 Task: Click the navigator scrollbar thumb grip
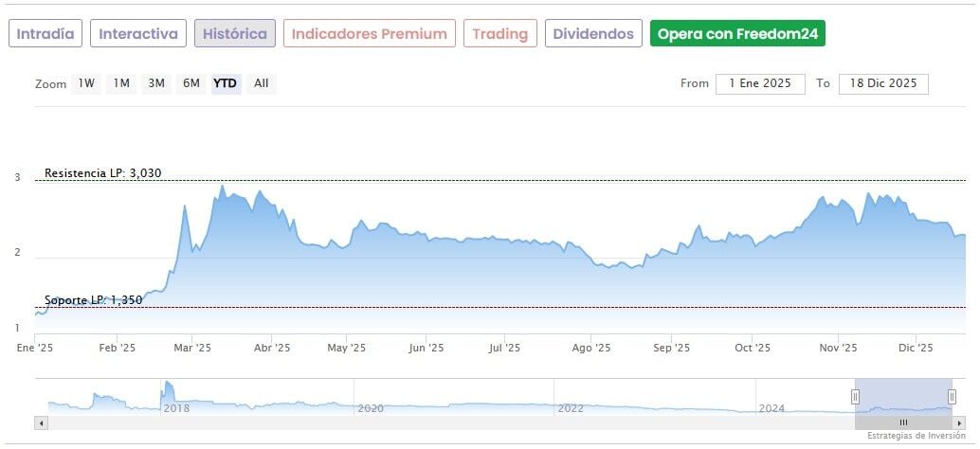tap(903, 422)
